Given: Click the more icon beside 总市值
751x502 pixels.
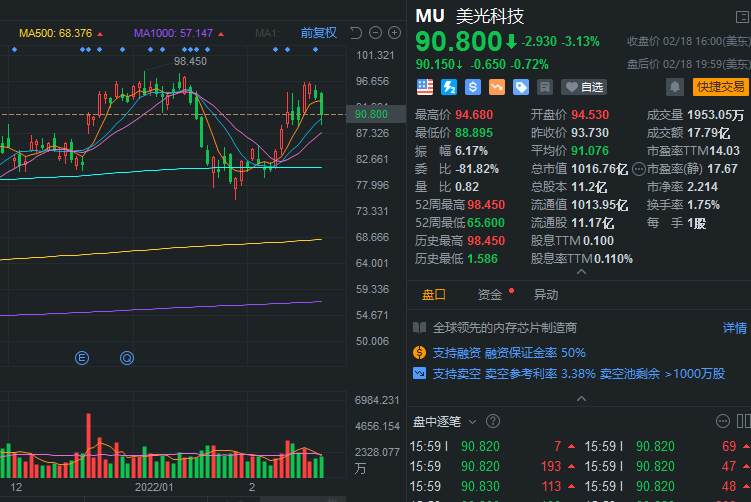Looking at the screenshot, I should point(639,169).
